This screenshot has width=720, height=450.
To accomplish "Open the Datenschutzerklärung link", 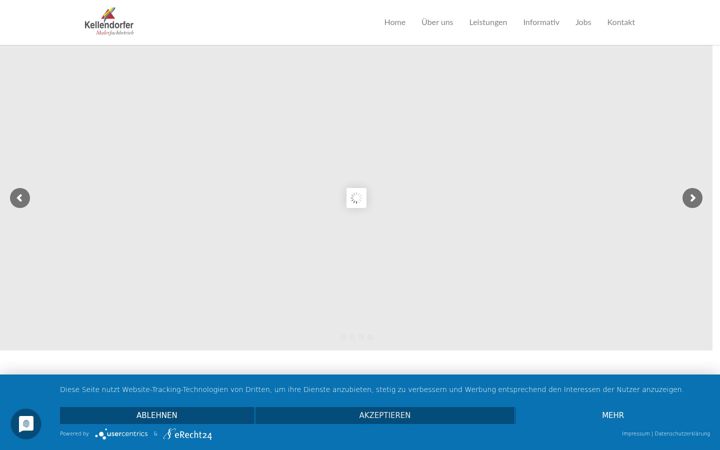I will (x=682, y=433).
